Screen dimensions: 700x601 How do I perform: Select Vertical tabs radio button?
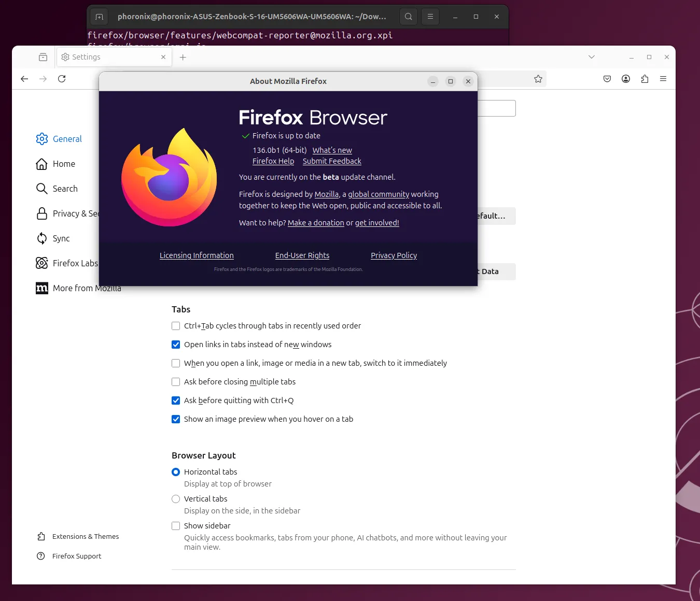(x=176, y=499)
